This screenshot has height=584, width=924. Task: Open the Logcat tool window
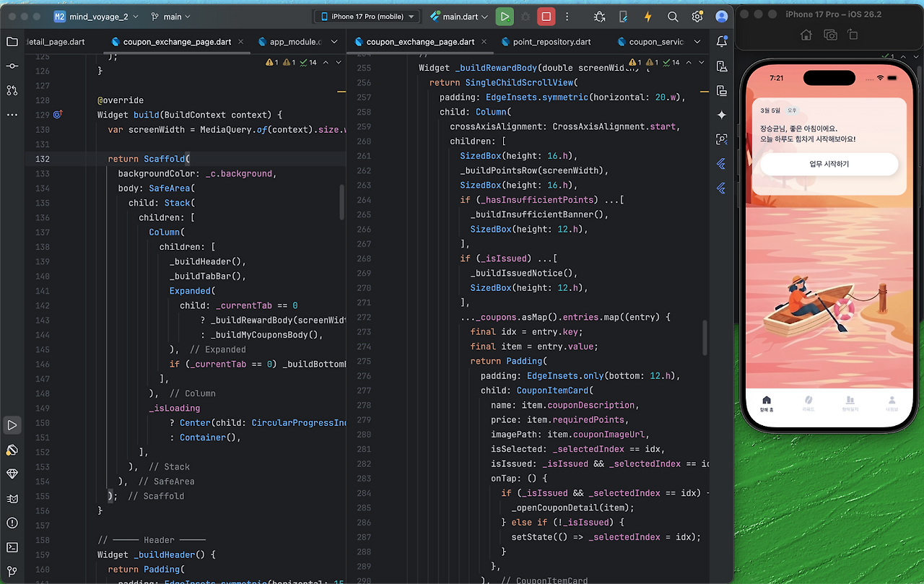coord(12,499)
